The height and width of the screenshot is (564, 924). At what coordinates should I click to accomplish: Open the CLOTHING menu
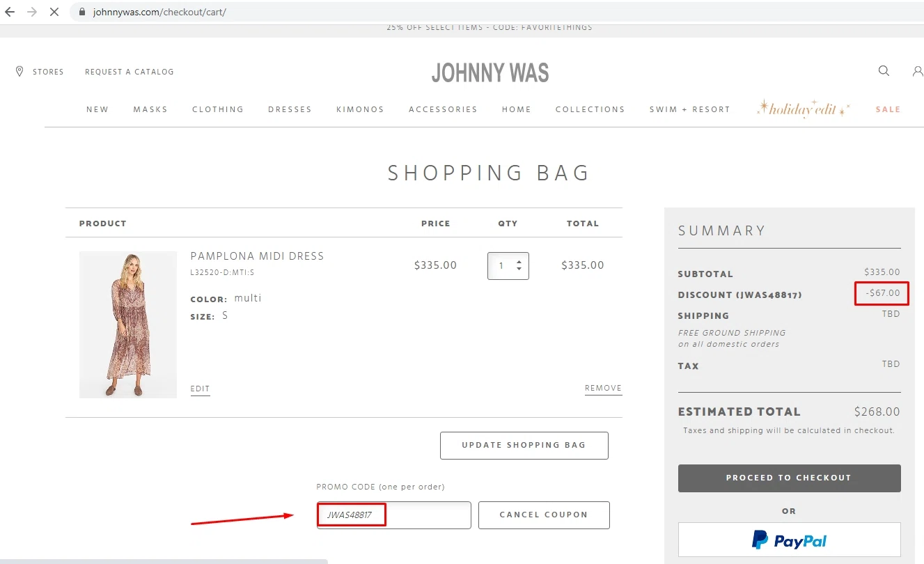218,109
